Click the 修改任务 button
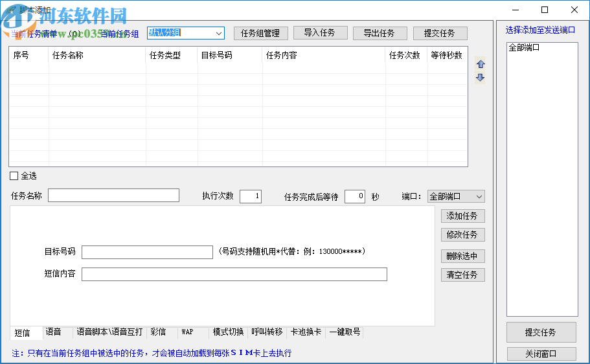Image resolution: width=590 pixels, height=364 pixels. pyautogui.click(x=462, y=235)
